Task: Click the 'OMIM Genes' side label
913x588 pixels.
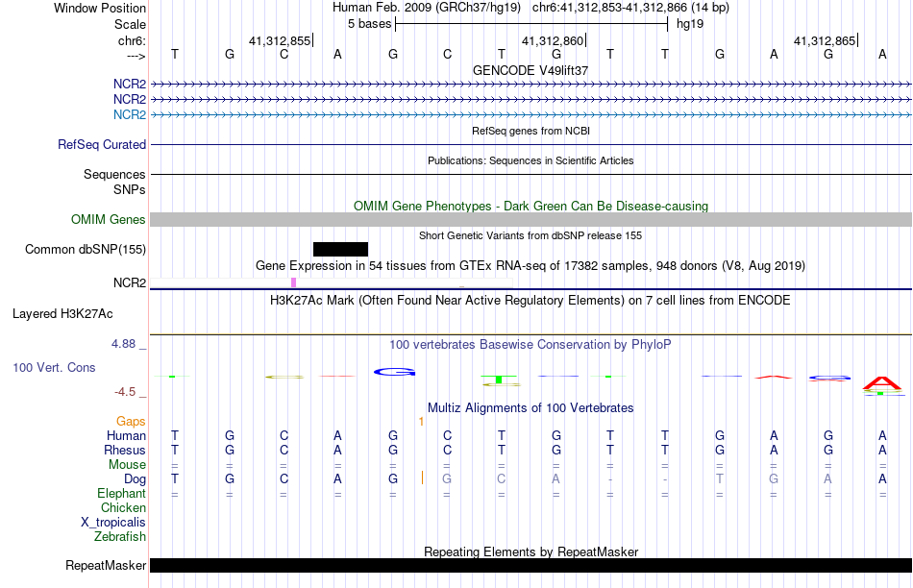Action: (108, 219)
